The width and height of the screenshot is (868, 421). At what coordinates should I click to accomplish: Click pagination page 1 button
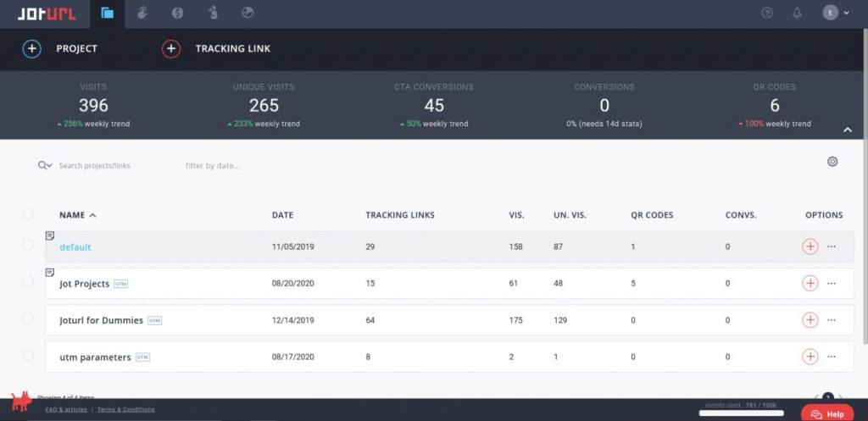tap(827, 396)
